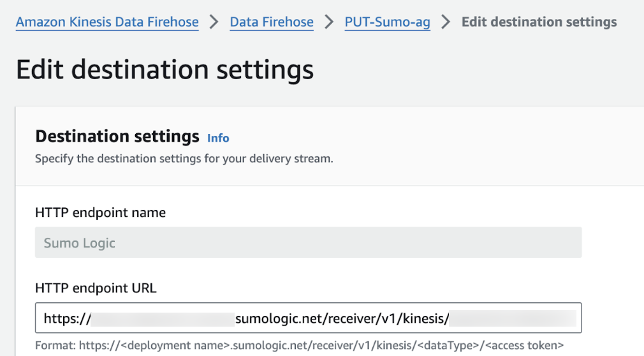Click the chevron right after PUT-Sumo-ag
Viewport: 644px width, 356px height.
pos(446,22)
